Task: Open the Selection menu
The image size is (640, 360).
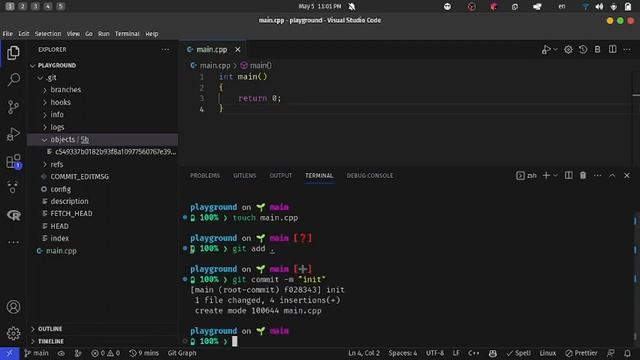Action: coord(48,34)
